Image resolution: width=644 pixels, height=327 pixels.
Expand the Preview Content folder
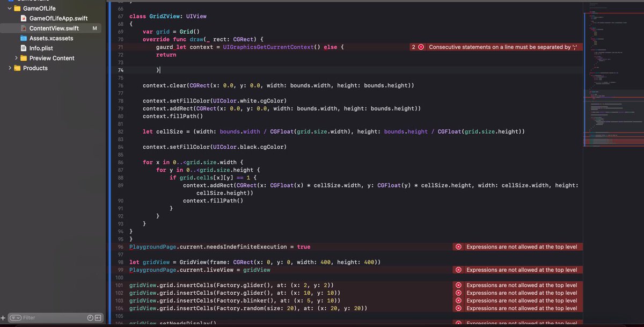point(17,58)
